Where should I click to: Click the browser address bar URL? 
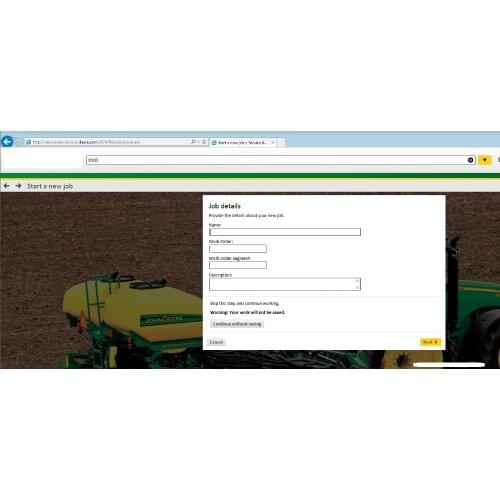(86, 142)
